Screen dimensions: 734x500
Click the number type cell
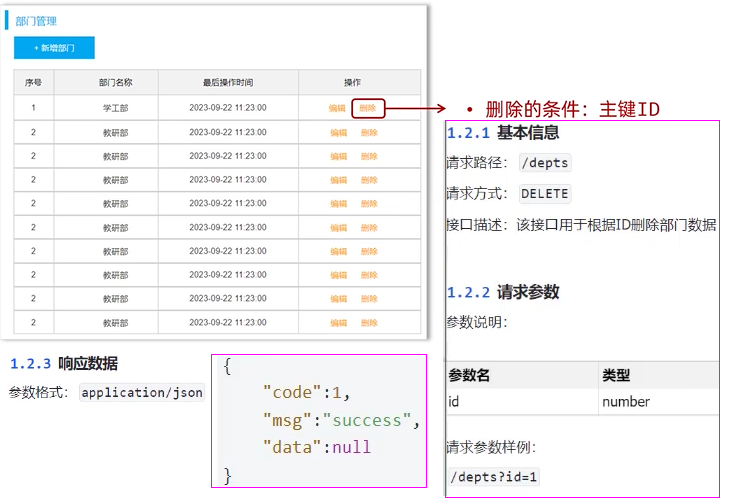click(626, 402)
